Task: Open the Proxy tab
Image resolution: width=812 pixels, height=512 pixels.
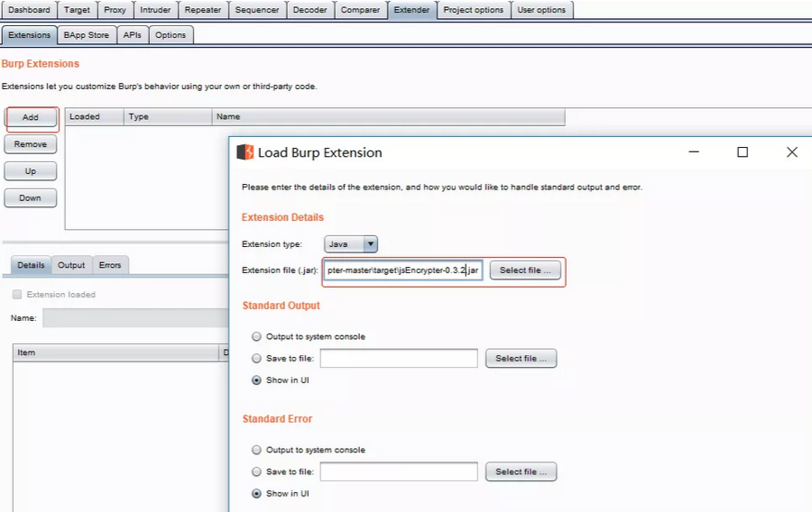Action: point(115,10)
